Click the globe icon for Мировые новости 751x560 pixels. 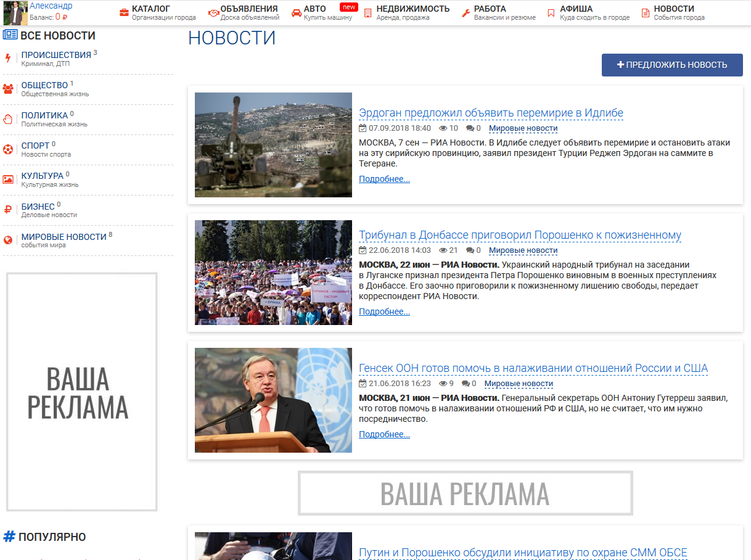point(8,240)
